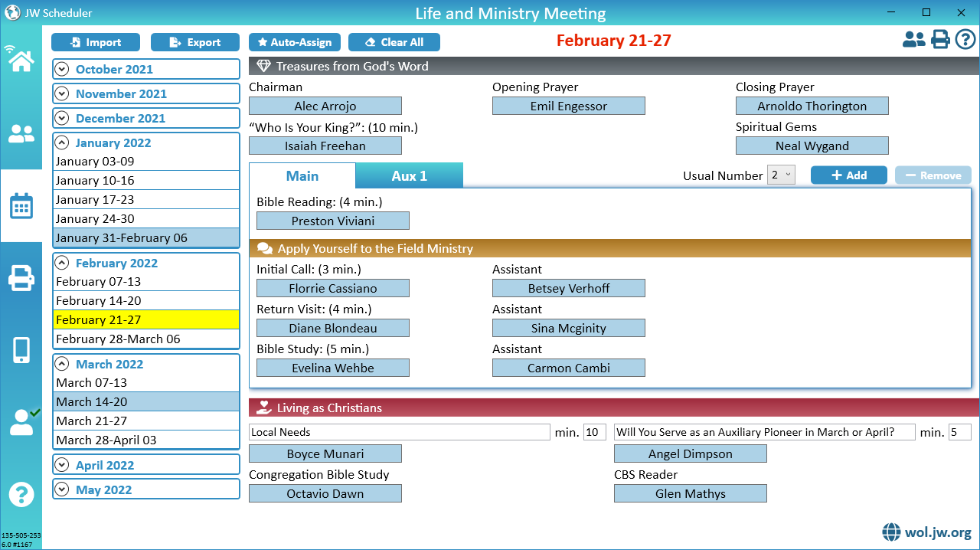
Task: Click the JW Scheduler globe app icon
Action: click(12, 12)
